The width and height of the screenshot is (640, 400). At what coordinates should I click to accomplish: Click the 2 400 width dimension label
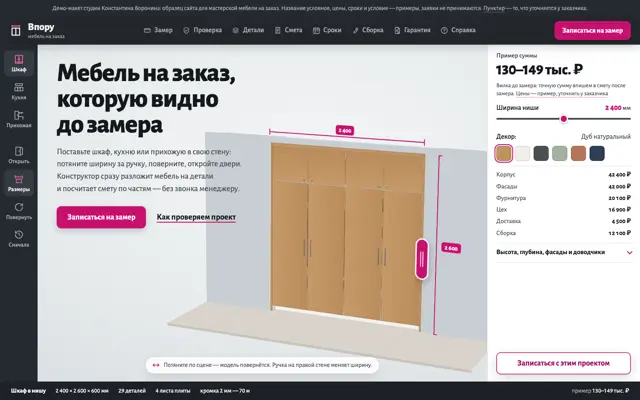(345, 131)
